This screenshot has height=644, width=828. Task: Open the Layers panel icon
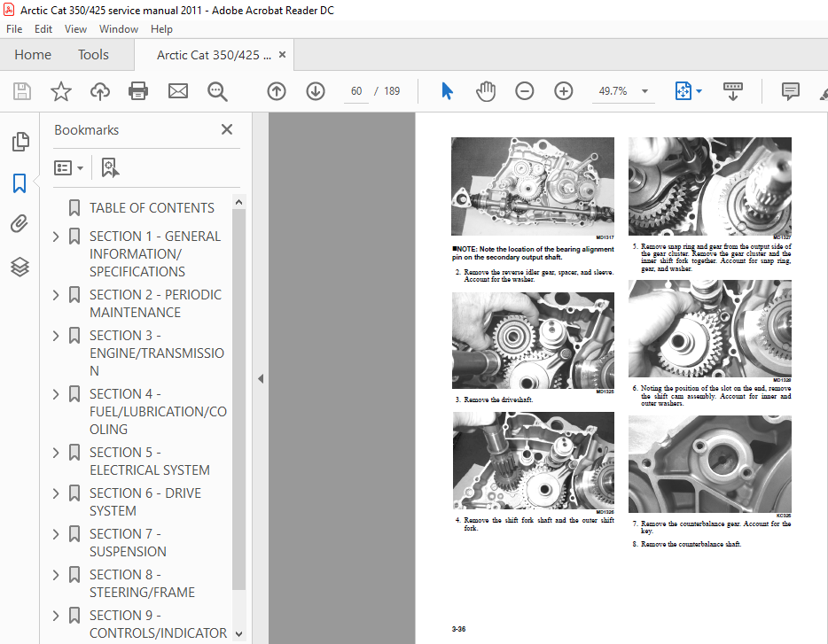click(x=20, y=268)
